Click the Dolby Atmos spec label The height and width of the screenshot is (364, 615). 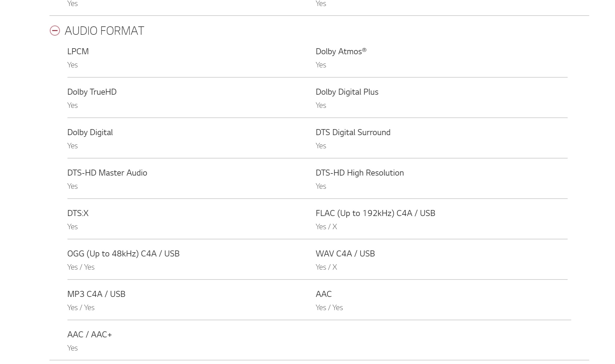[x=341, y=52]
